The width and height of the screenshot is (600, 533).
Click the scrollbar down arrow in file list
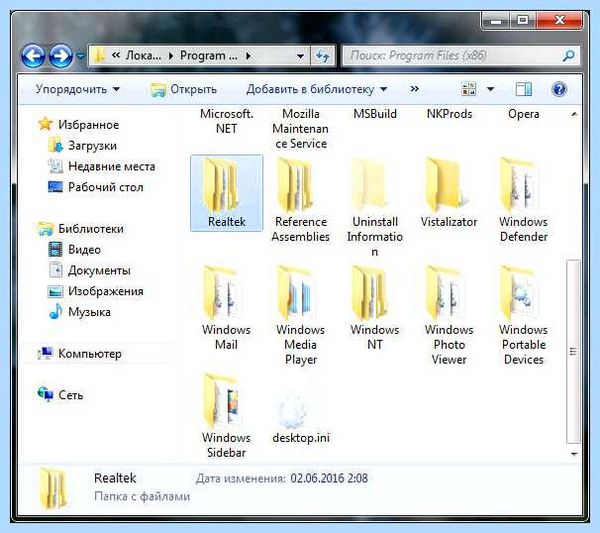(x=574, y=454)
